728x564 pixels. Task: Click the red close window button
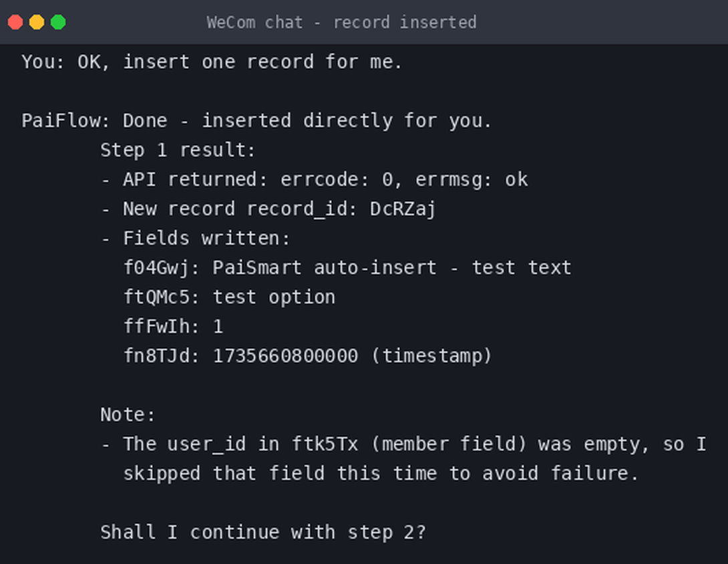pos(15,22)
